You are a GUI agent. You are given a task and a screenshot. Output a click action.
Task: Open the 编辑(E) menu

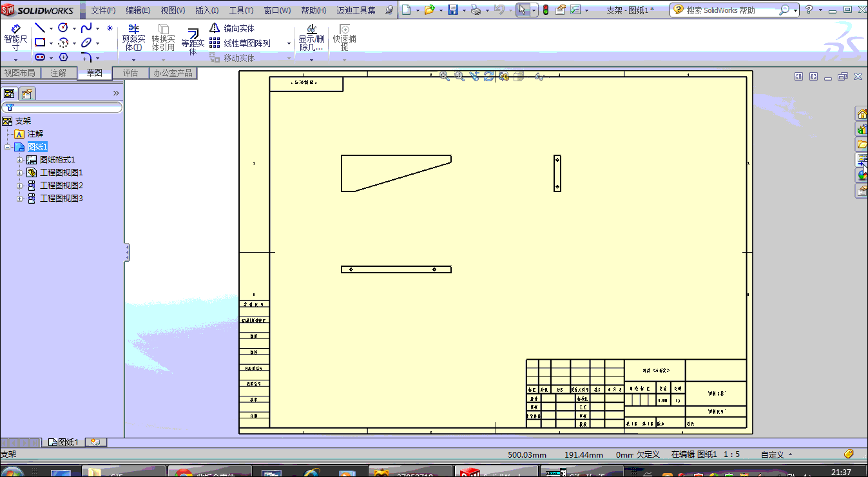click(138, 10)
